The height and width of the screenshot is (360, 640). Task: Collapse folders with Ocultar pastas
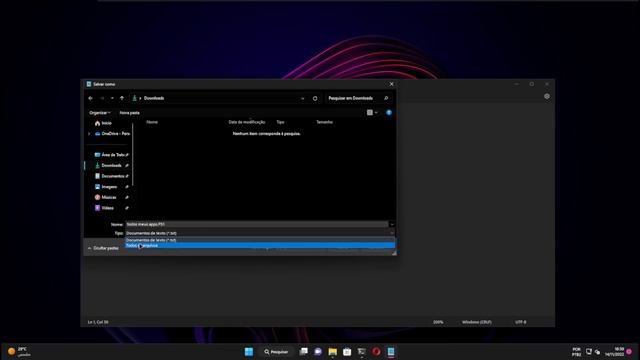(x=103, y=248)
